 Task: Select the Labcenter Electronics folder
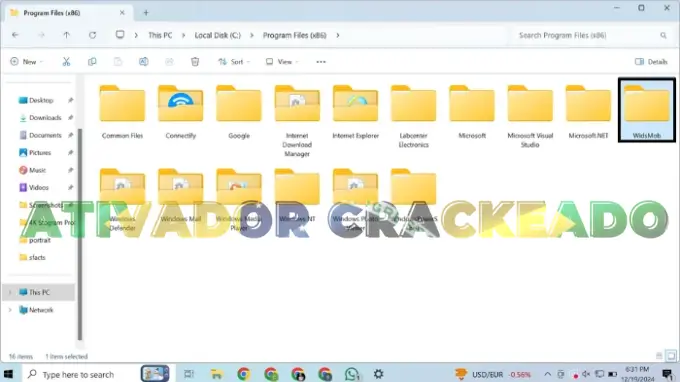point(413,117)
